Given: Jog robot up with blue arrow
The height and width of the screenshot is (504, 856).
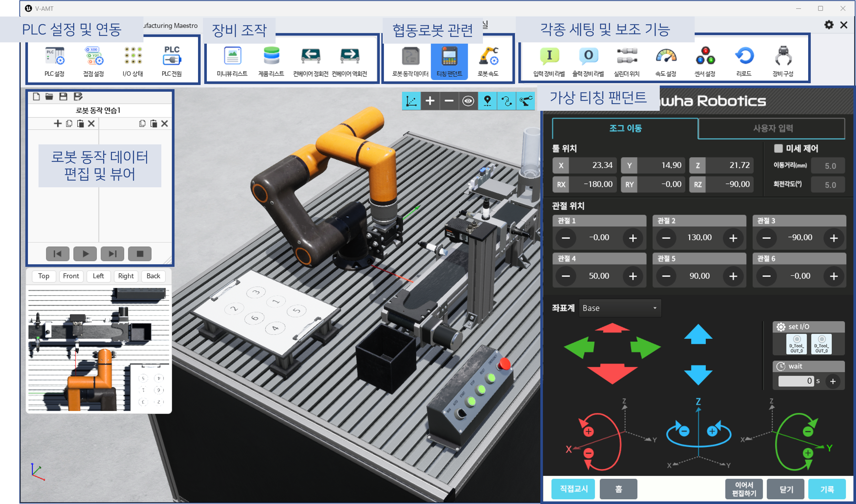Looking at the screenshot, I should (x=698, y=334).
